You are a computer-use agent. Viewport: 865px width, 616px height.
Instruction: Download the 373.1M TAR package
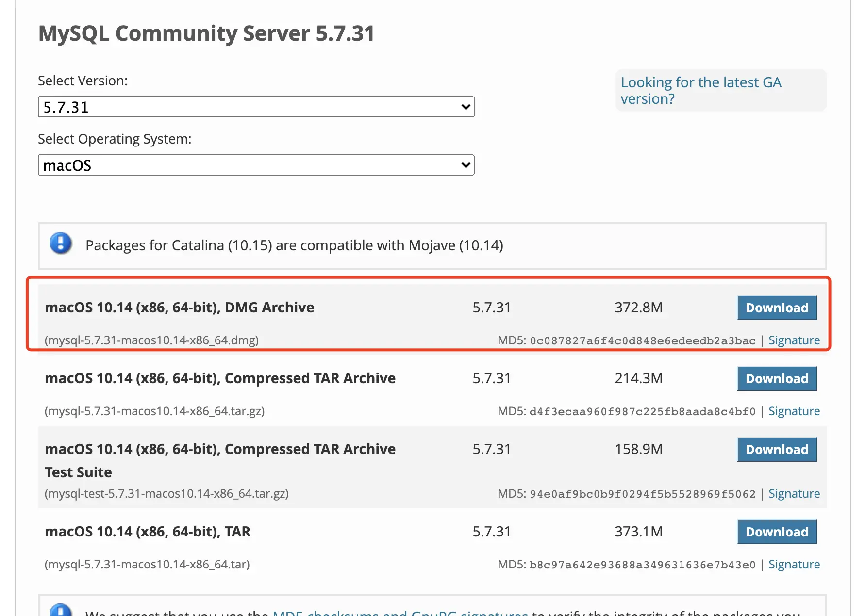click(777, 532)
